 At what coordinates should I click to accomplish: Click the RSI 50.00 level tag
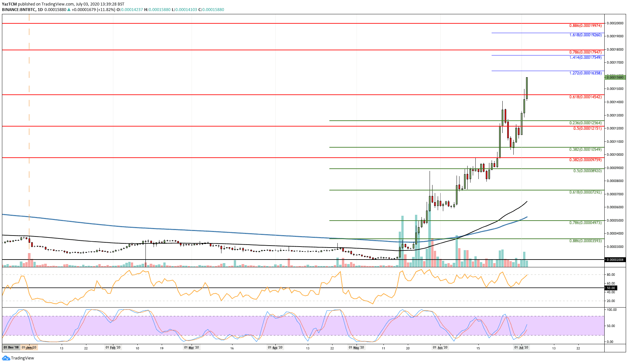[610, 288]
